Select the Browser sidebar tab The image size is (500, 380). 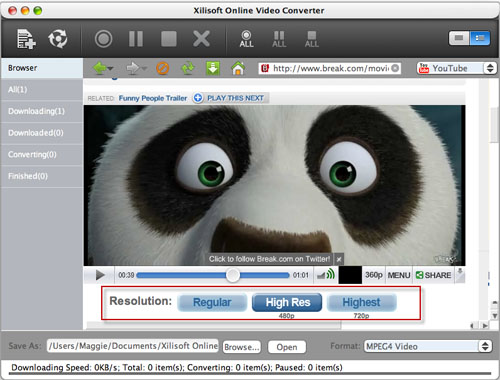pyautogui.click(x=42, y=68)
